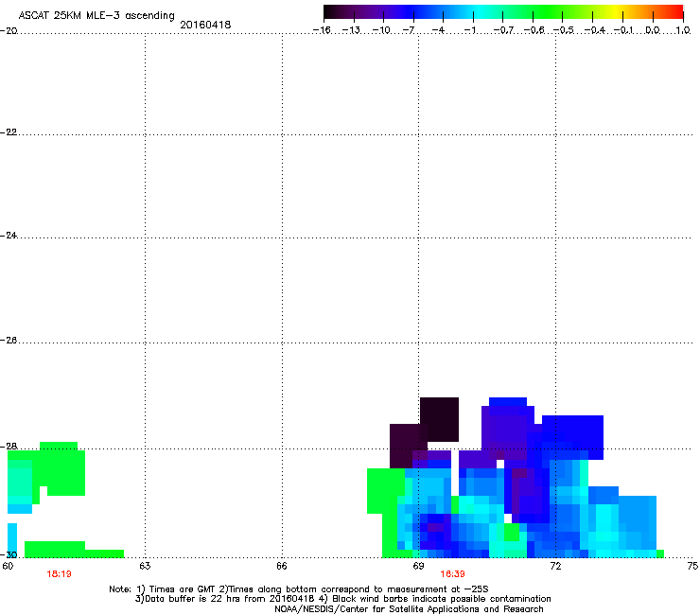Click the -20 latitude axis label
700x615 pixels.
9,31
